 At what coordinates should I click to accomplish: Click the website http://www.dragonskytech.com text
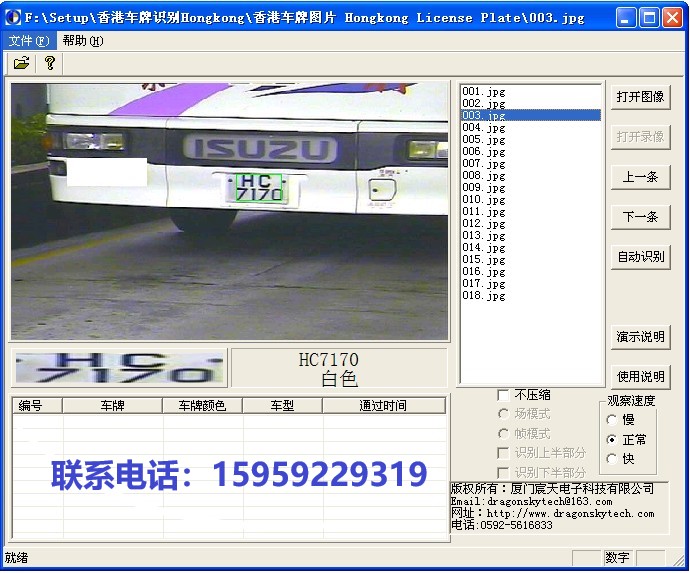[x=570, y=514]
